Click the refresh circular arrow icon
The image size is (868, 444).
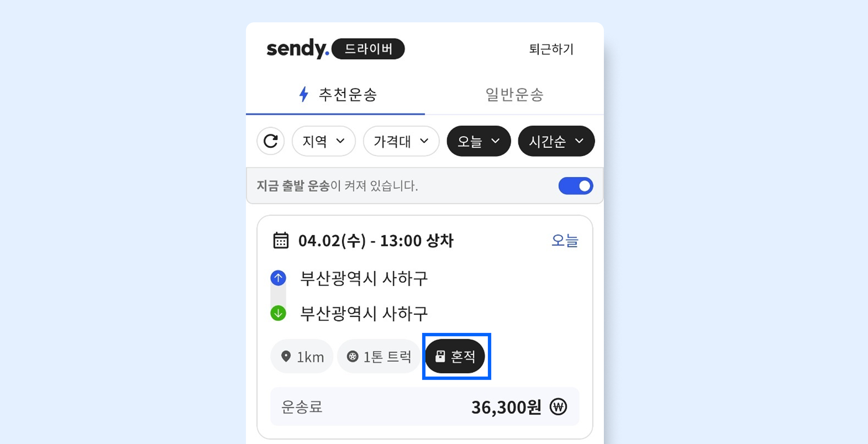click(x=271, y=141)
